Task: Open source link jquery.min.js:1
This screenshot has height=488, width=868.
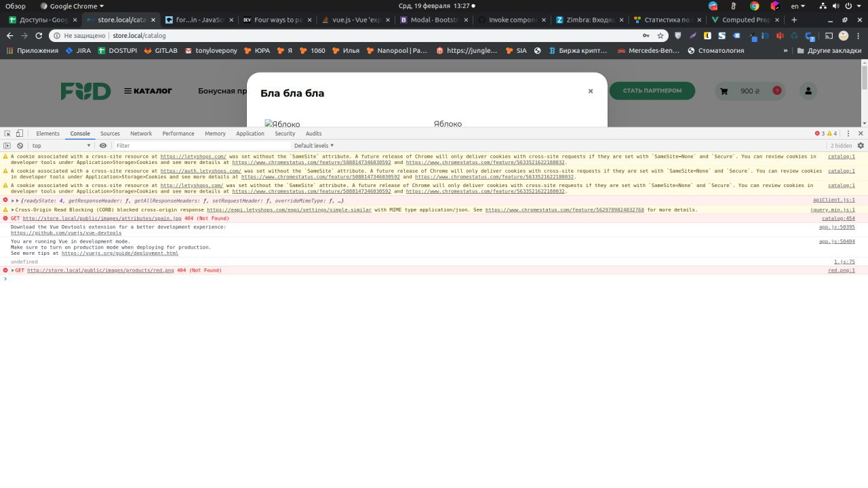Action: click(833, 210)
